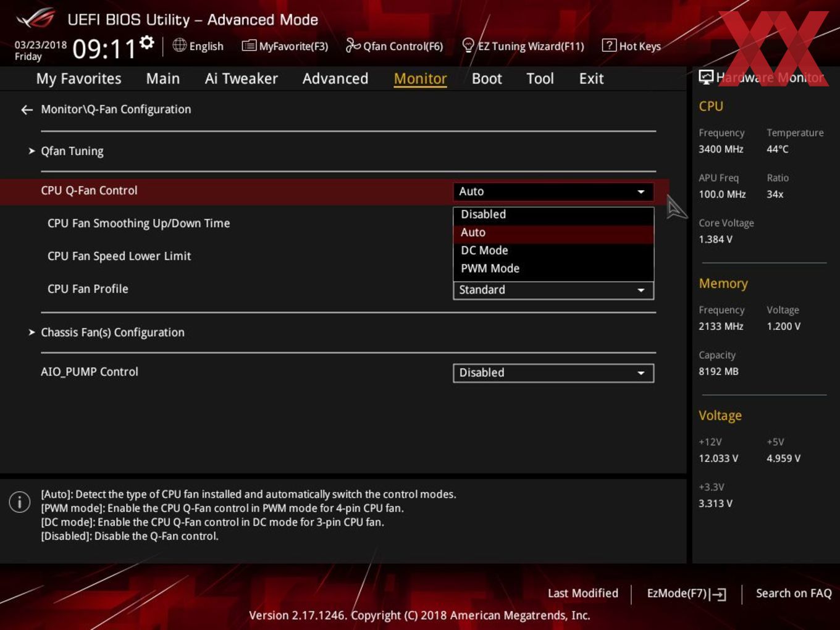This screenshot has width=840, height=630.
Task: Open the Ai Tweaker tab
Action: click(241, 78)
